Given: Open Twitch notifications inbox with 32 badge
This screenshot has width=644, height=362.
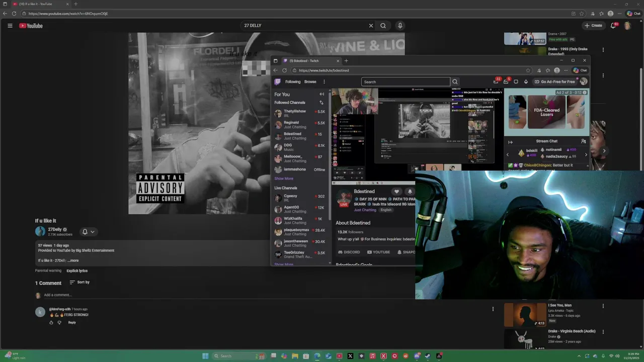Looking at the screenshot, I should [x=496, y=81].
